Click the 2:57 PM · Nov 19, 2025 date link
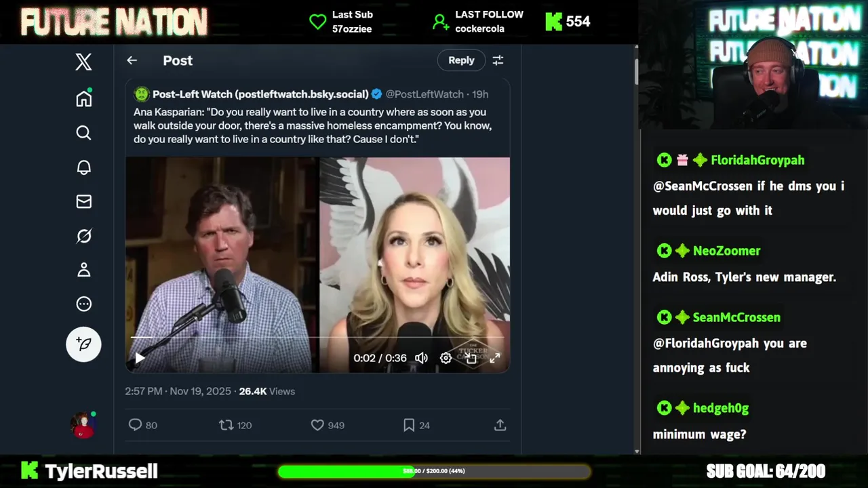This screenshot has height=488, width=868. click(x=178, y=391)
